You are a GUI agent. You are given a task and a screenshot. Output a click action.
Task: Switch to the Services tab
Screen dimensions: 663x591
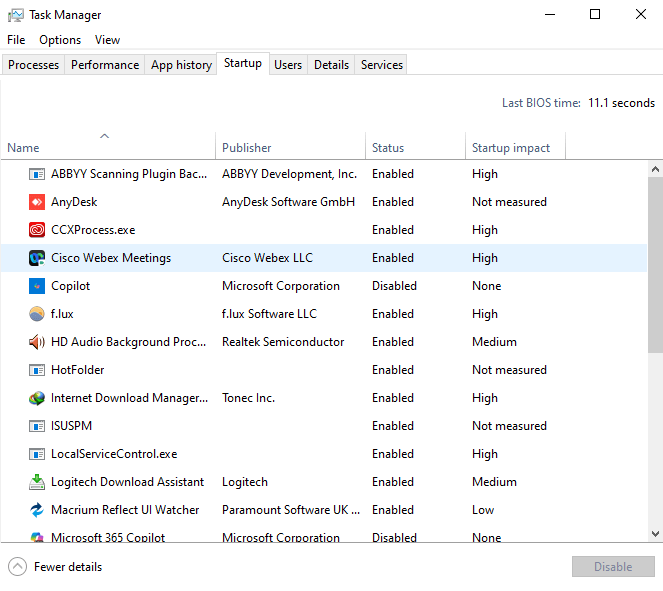[x=382, y=65]
